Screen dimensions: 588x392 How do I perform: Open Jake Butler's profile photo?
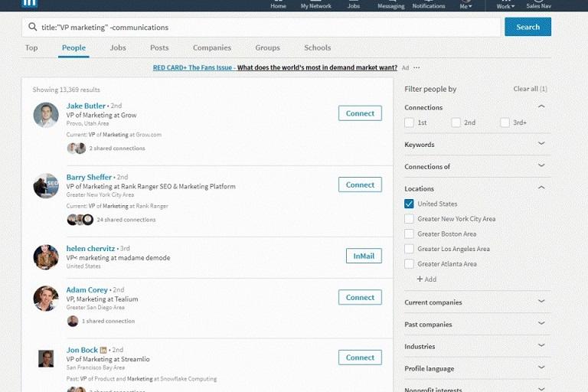tap(46, 115)
